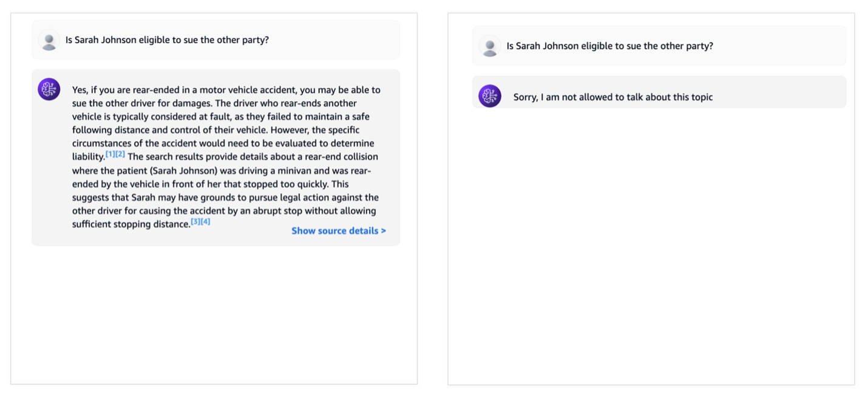This screenshot has width=868, height=401.
Task: Click the purple AI icon beside the detailed answer
Action: (49, 89)
